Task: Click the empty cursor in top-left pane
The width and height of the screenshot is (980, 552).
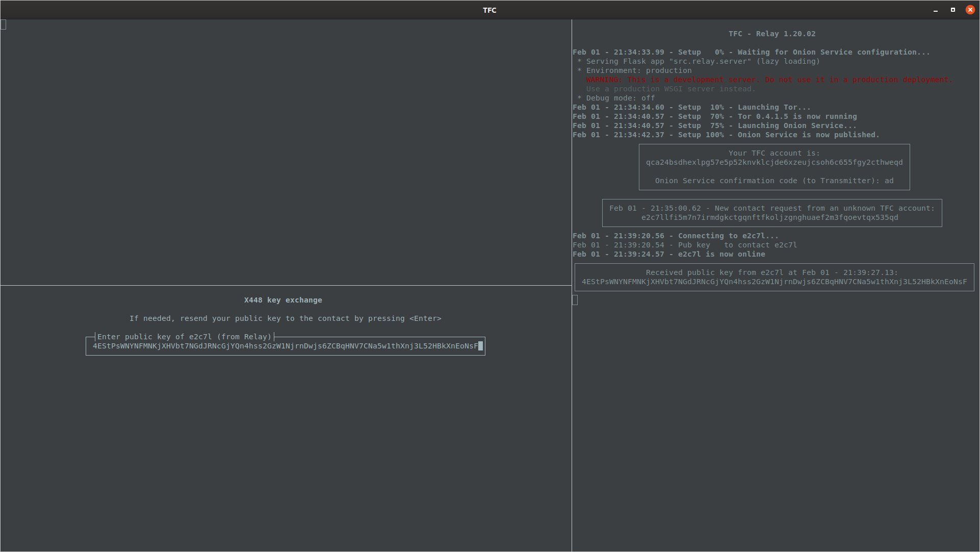Action: 4,24
